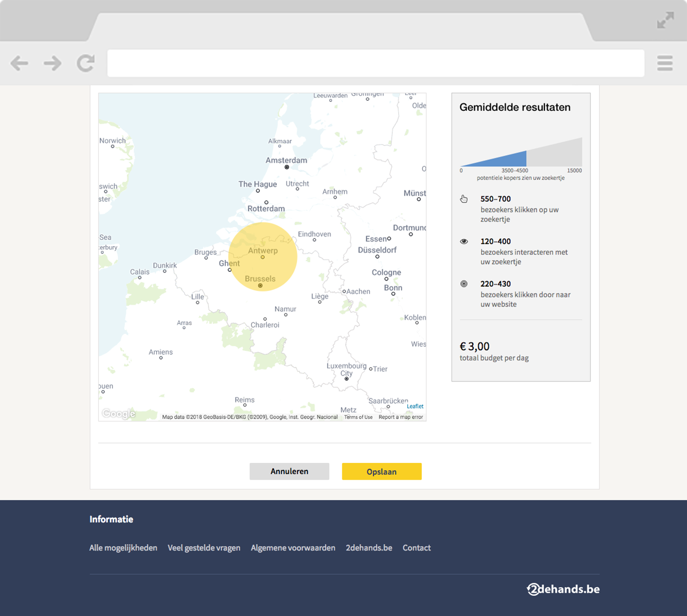
Task: Open Veel gestelde vragen footer link
Action: pyautogui.click(x=204, y=548)
